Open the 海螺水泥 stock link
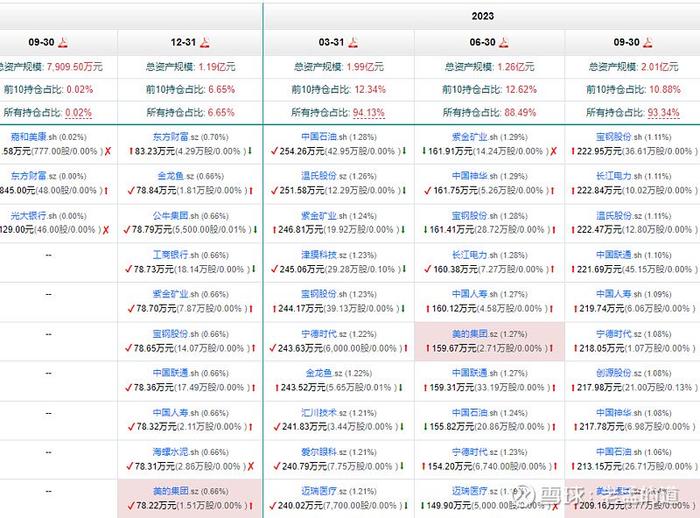 171,452
